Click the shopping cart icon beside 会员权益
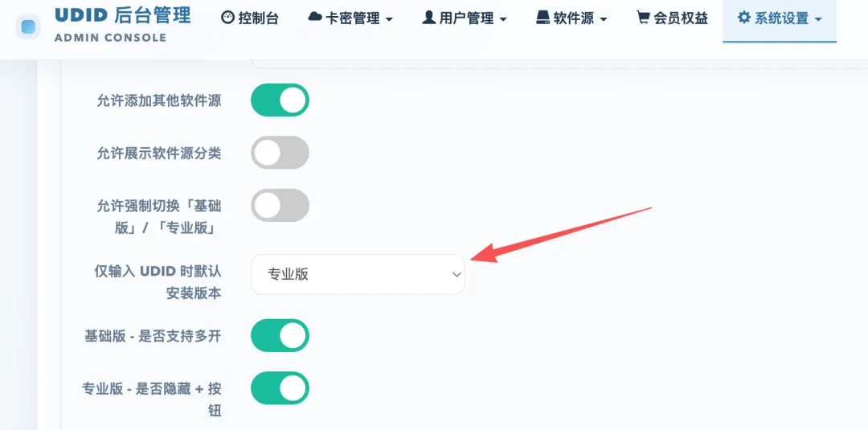 point(643,18)
